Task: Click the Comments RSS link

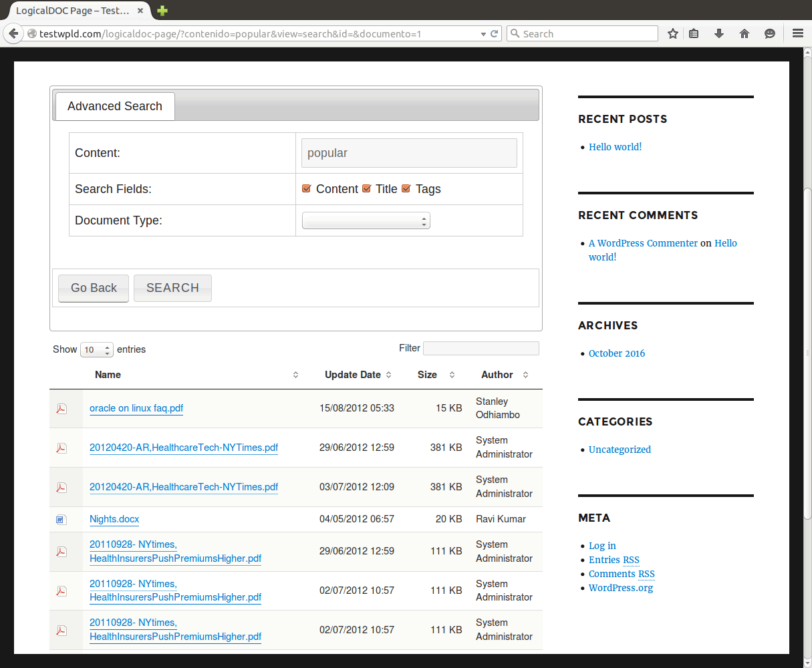Action: [622, 574]
